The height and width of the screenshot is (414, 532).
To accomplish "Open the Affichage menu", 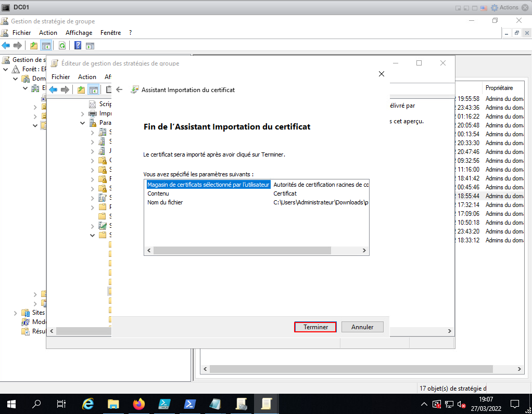I will [79, 33].
